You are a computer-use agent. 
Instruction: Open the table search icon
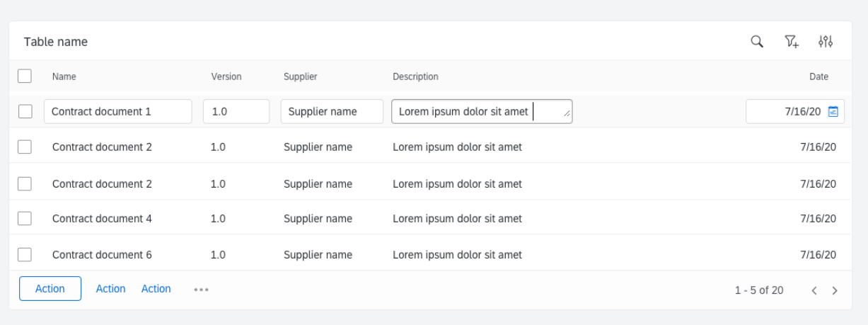[x=757, y=42]
